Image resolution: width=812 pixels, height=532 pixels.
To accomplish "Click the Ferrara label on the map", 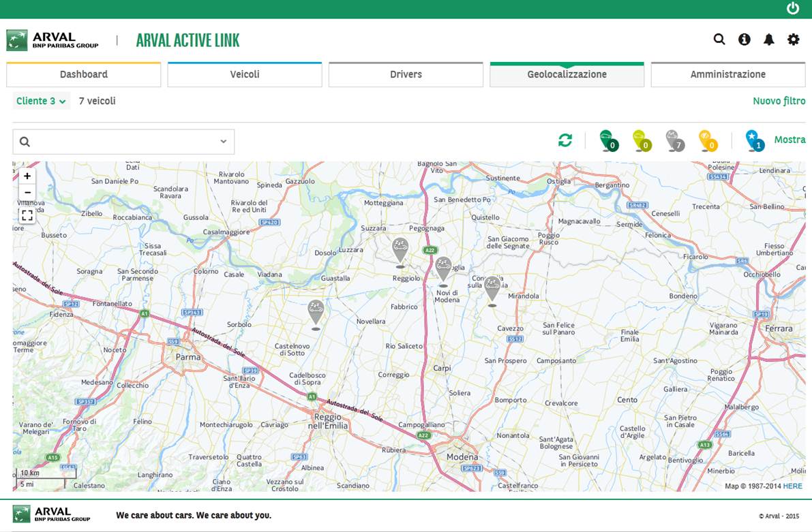I will coord(779,328).
